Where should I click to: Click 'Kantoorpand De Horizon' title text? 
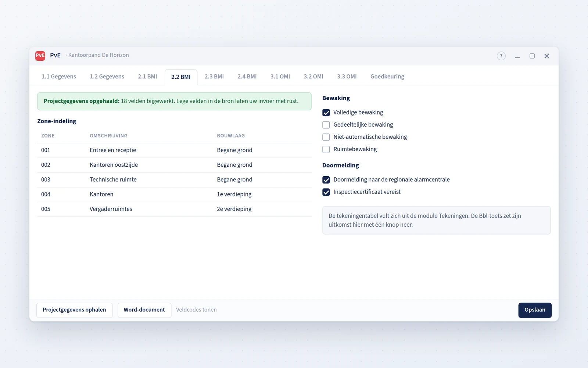(98, 55)
